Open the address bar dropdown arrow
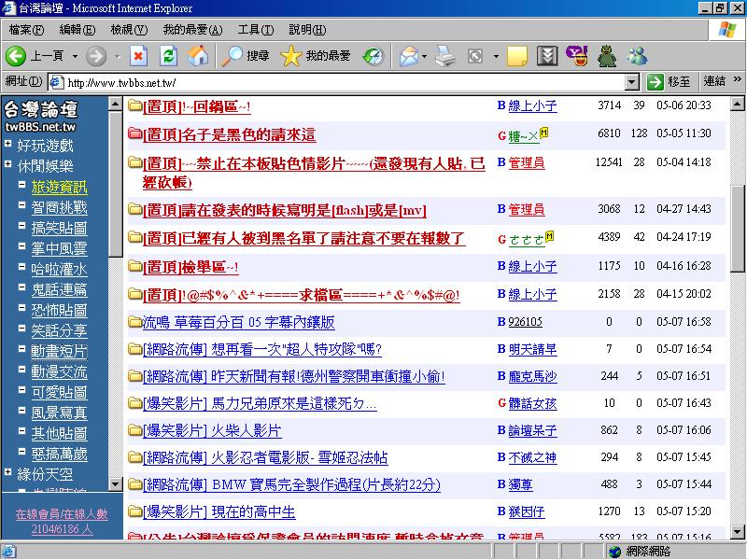Image resolution: width=747 pixels, height=560 pixels. [632, 82]
